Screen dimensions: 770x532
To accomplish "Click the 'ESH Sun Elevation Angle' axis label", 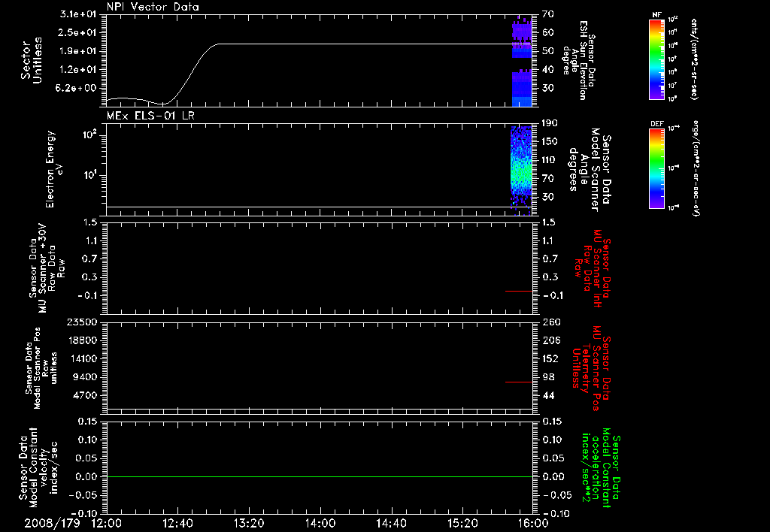I will click(578, 60).
